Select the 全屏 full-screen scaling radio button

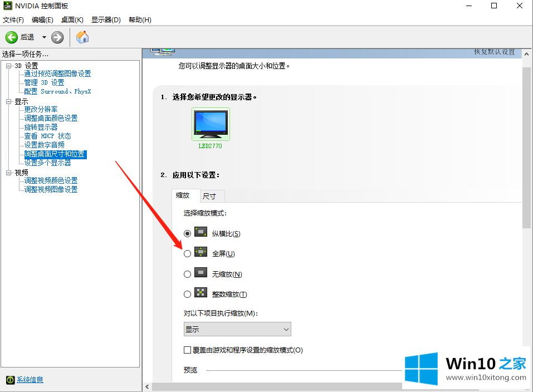188,253
